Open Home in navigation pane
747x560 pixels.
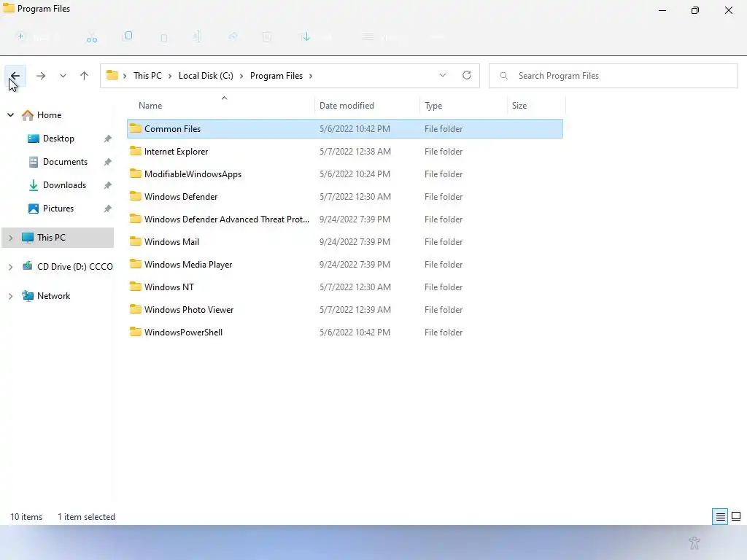point(49,115)
